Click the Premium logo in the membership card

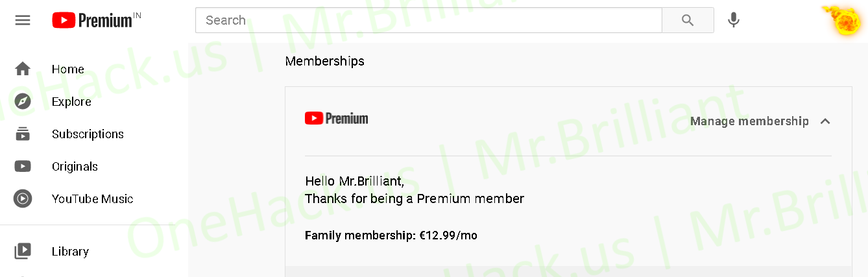336,118
